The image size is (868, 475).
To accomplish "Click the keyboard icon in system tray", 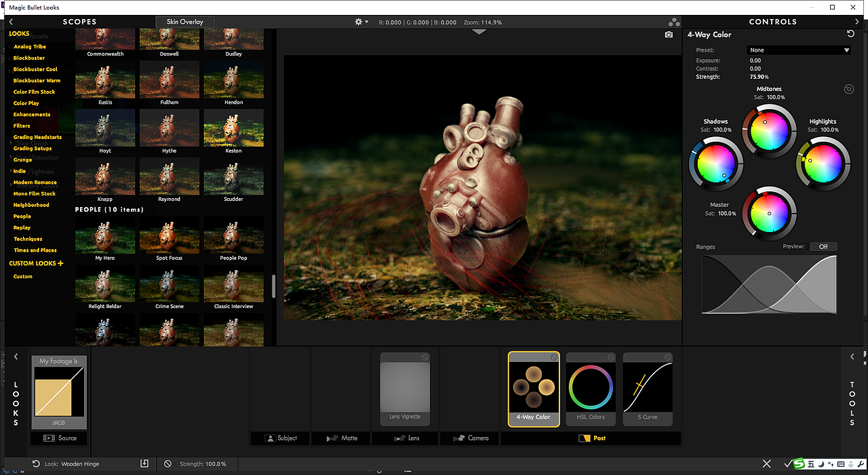I will 841,464.
